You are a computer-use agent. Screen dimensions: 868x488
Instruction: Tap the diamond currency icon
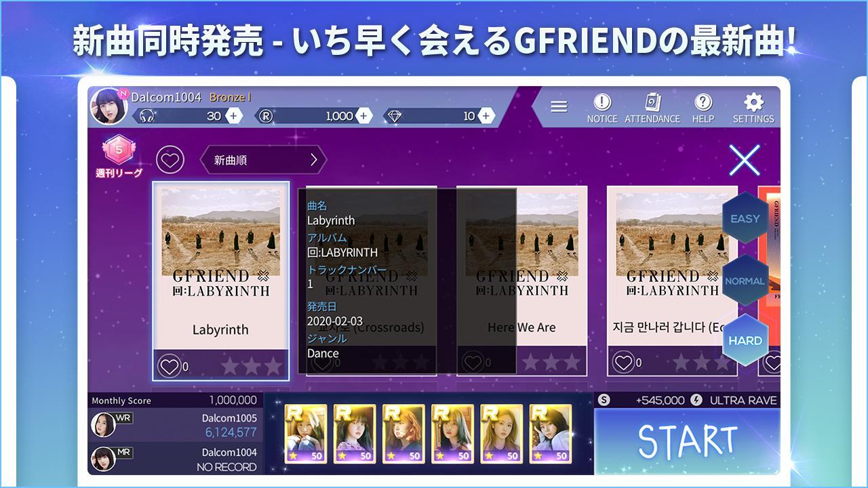pos(395,116)
